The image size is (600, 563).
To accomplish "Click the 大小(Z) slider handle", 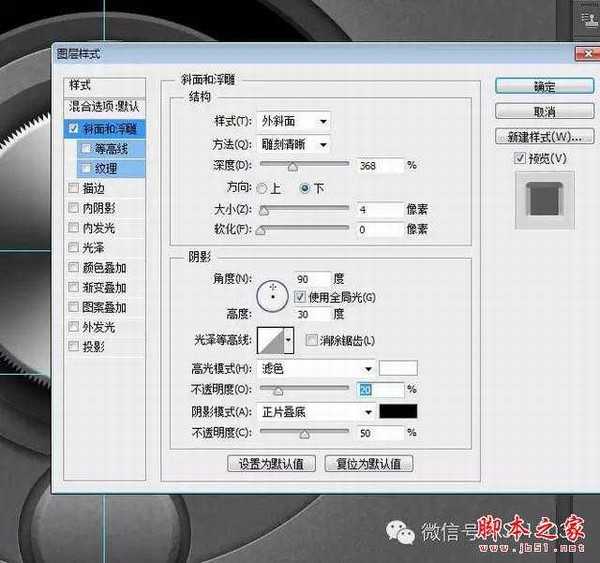I will (x=264, y=211).
